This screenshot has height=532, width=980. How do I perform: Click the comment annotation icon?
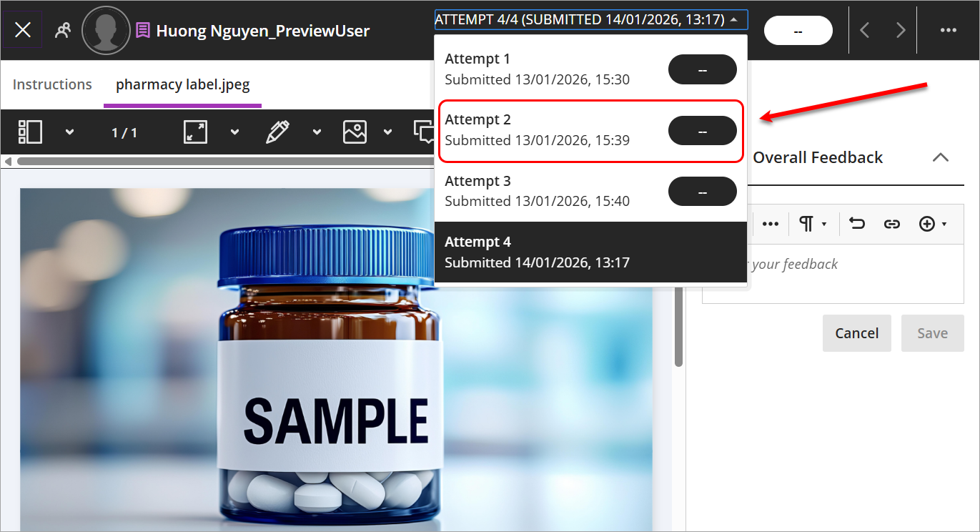425,132
